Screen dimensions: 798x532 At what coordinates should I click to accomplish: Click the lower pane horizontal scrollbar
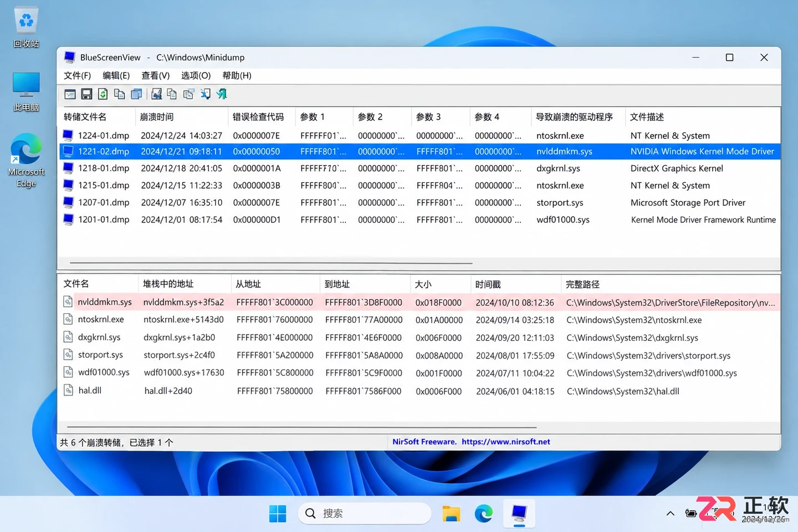(x=301, y=427)
